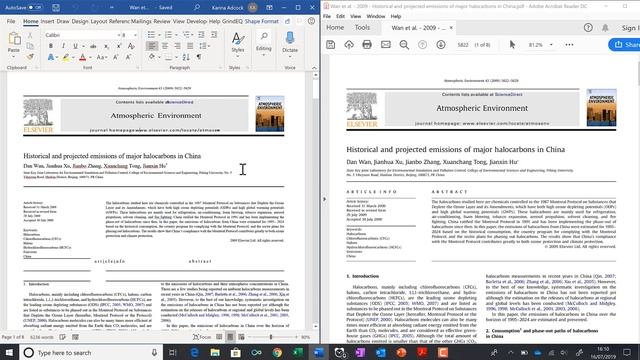Image resolution: width=640 pixels, height=360 pixels.
Task: Click the Dictate microphone button
Action: (x=290, y=42)
